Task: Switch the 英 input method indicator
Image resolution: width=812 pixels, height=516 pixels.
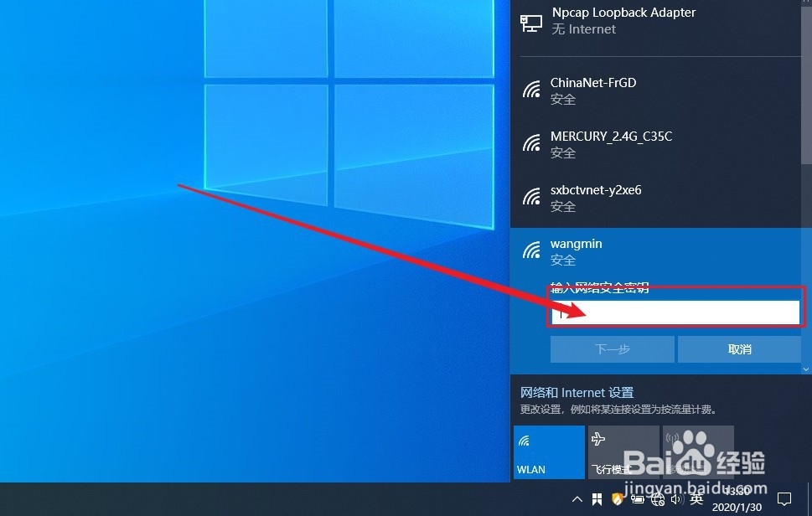Action: pos(696,499)
